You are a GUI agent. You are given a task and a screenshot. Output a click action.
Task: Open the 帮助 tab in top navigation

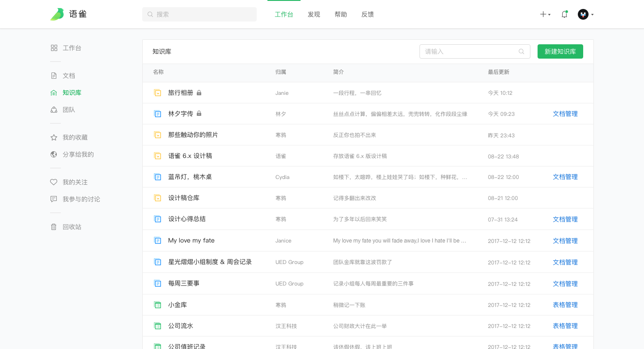coord(341,14)
